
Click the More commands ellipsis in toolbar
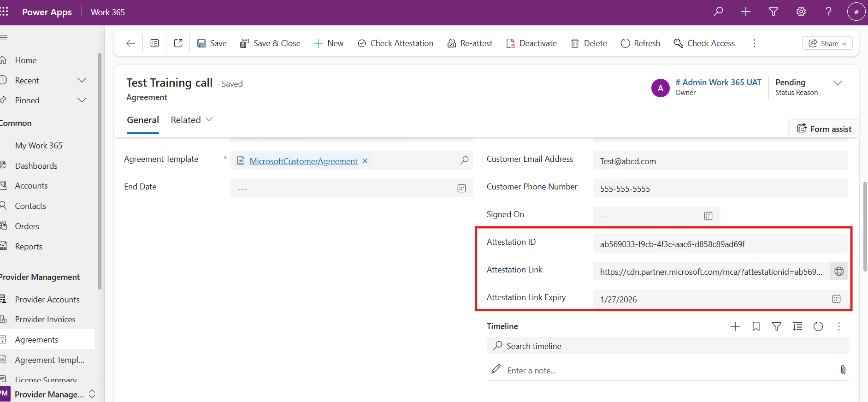754,43
